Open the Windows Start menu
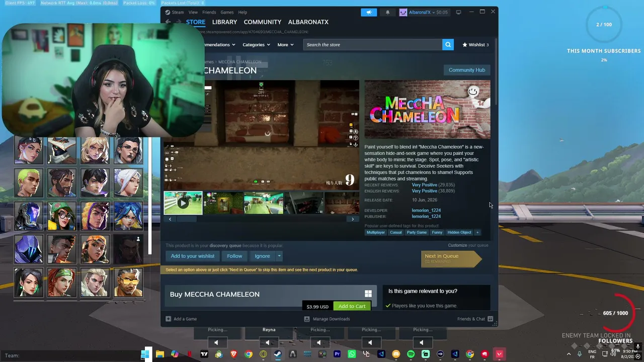Image resolution: width=644 pixels, height=362 pixels. (145, 354)
